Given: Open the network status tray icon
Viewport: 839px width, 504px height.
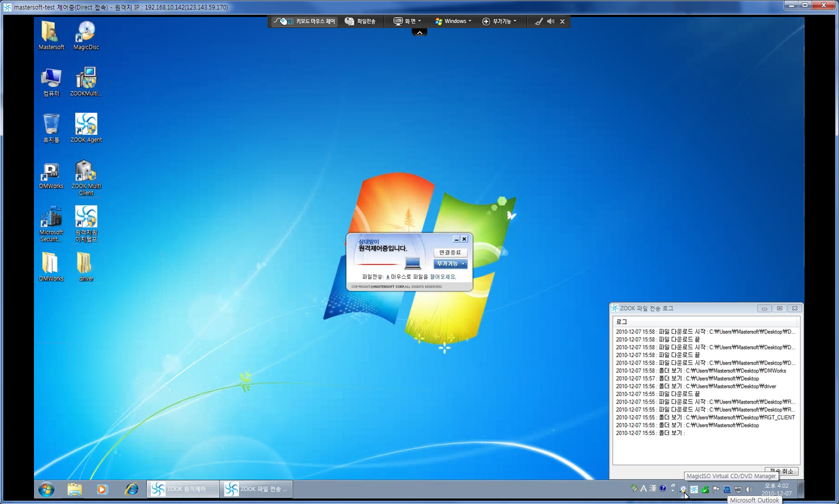Looking at the screenshot, I should click(x=738, y=490).
